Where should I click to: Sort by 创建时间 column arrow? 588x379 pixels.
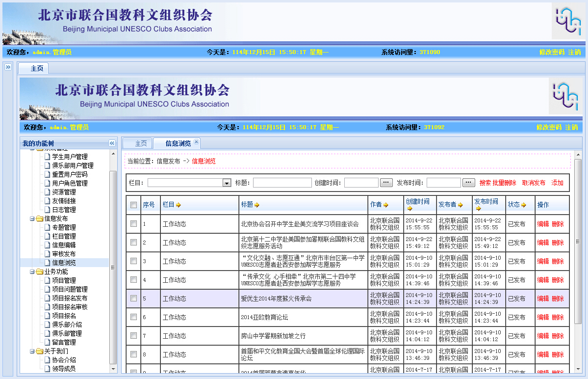coord(409,209)
